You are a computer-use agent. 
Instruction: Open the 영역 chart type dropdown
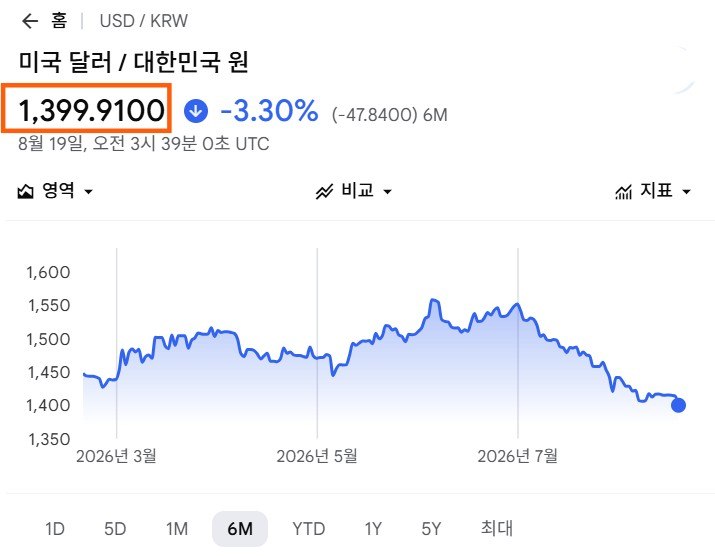pyautogui.click(x=55, y=191)
